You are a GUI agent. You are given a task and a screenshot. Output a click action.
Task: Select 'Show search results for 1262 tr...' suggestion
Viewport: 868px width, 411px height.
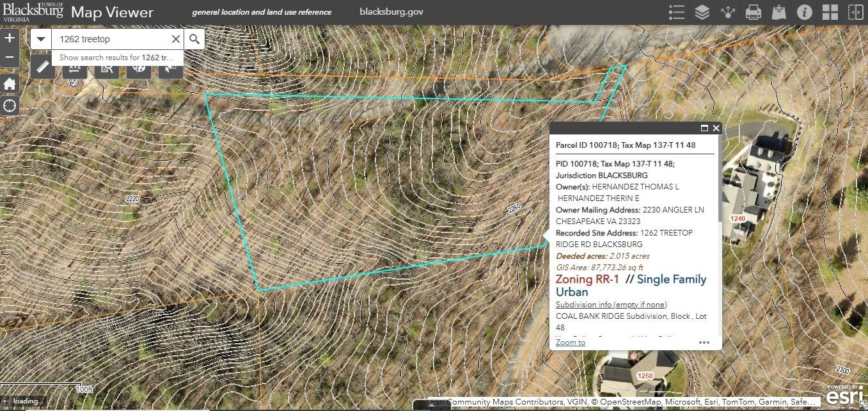coord(117,58)
